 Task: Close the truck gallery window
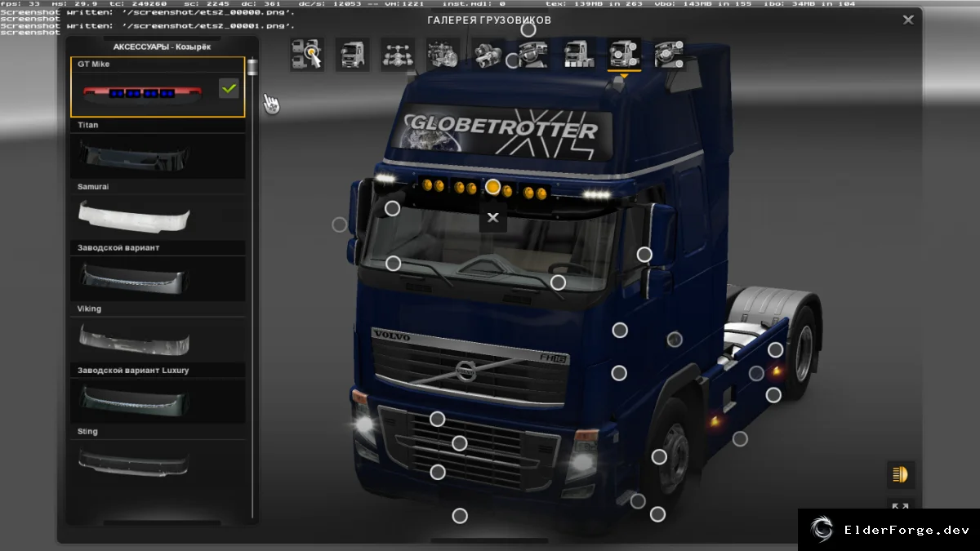908,20
